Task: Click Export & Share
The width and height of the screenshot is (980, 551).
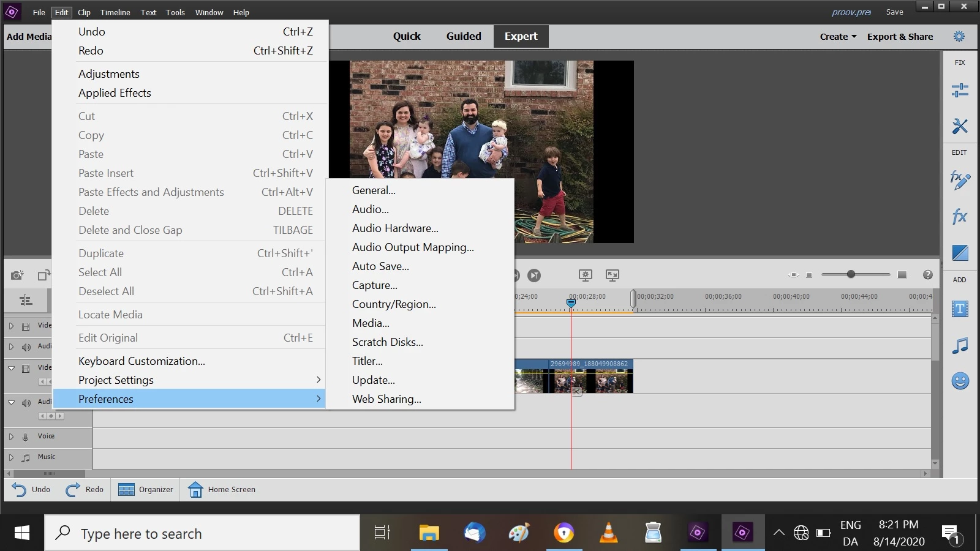Action: click(x=900, y=37)
